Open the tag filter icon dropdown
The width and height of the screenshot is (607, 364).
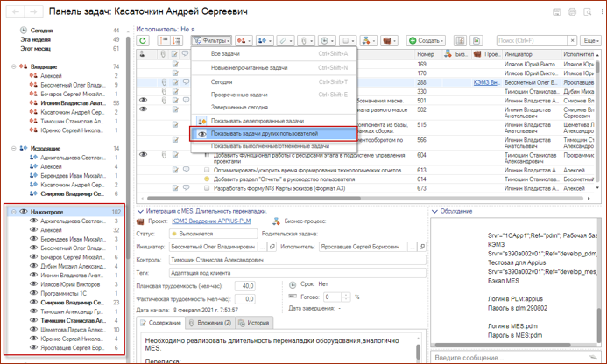[x=286, y=40]
